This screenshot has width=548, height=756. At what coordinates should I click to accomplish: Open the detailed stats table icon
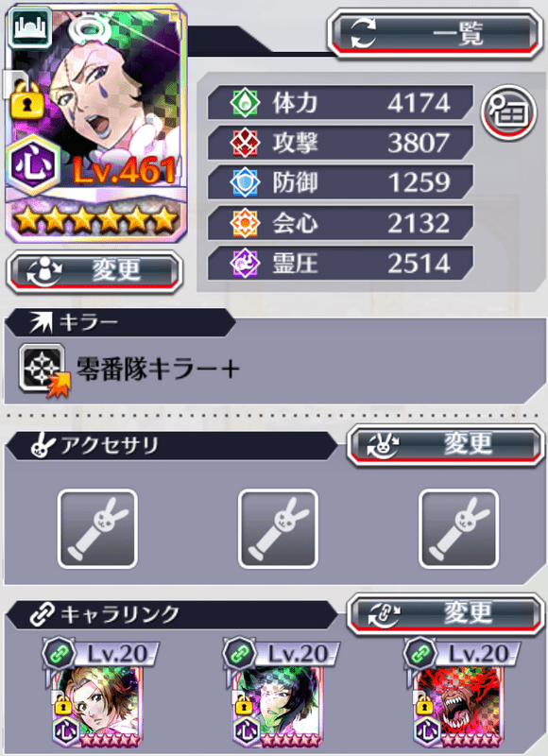509,112
